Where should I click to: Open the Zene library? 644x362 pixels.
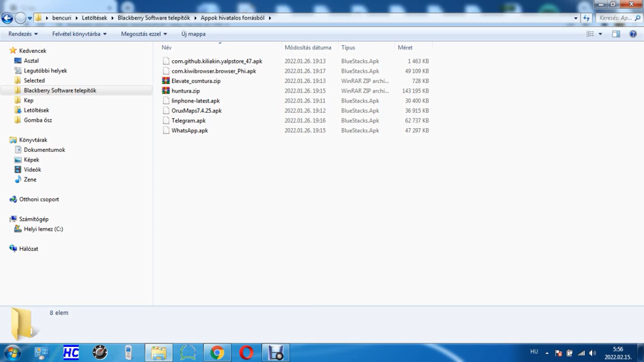[30, 180]
